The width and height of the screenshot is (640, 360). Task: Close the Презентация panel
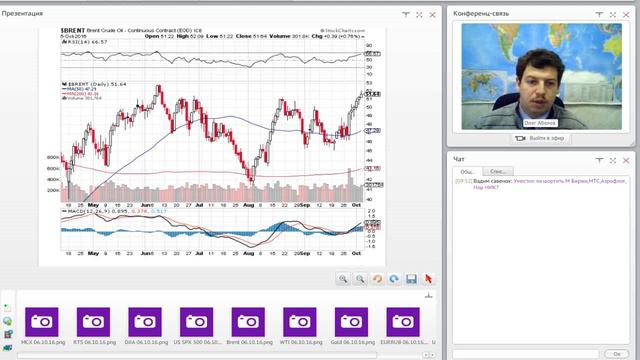pos(433,15)
